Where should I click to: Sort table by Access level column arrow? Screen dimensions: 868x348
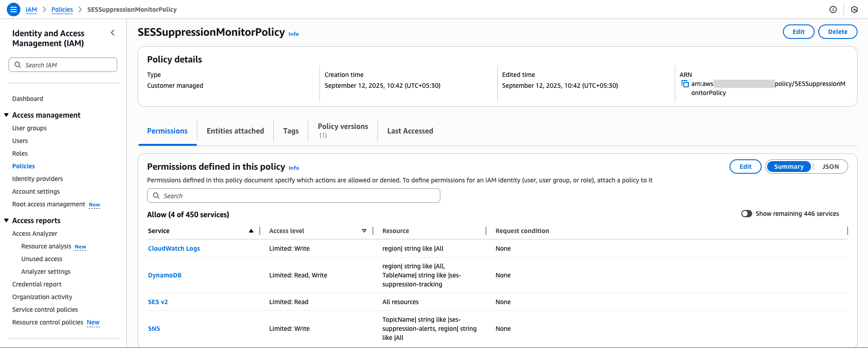364,231
